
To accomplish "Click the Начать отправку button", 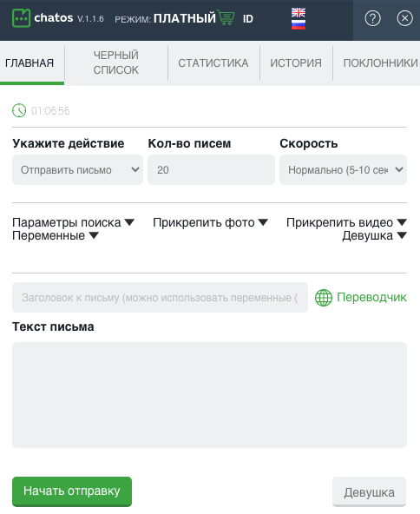I will pos(72,491).
